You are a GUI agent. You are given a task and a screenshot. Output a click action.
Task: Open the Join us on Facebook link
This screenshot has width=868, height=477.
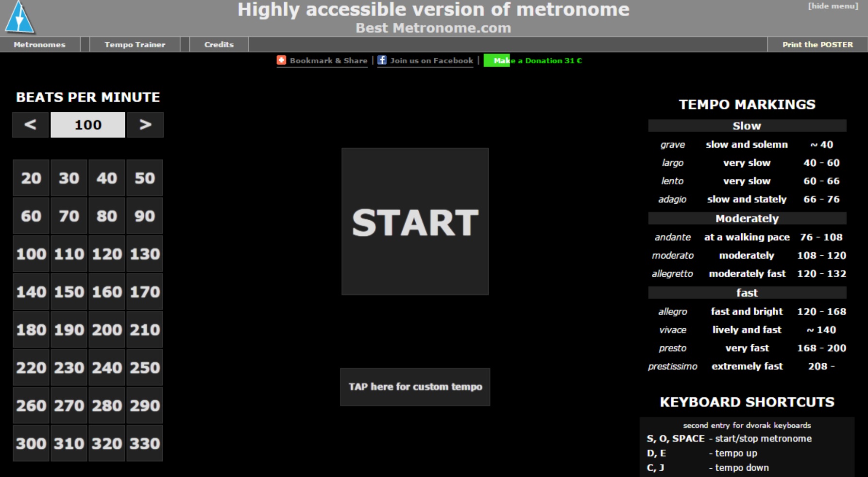click(431, 61)
